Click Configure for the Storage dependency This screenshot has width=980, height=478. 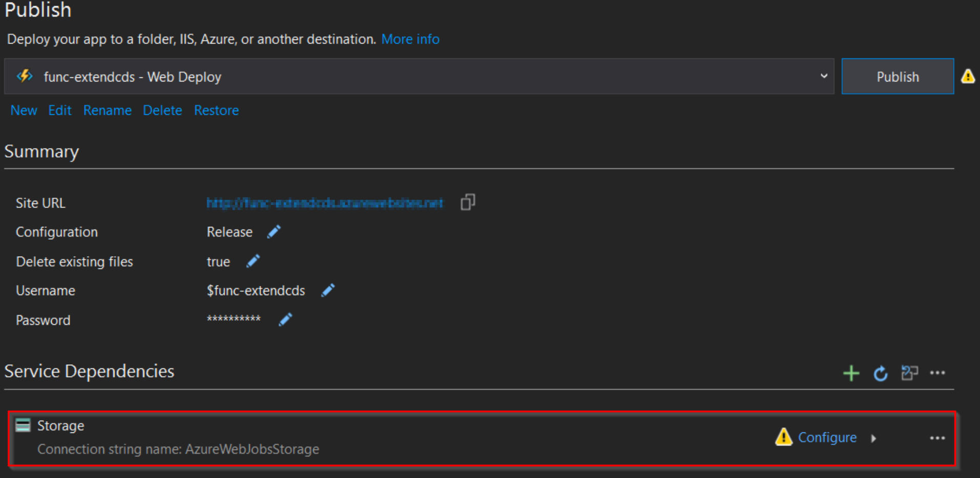pyautogui.click(x=827, y=438)
